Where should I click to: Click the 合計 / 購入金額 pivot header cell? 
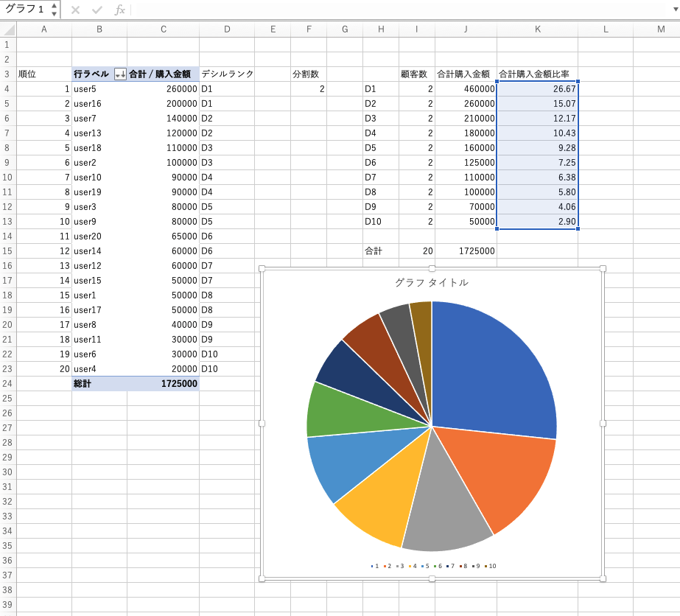(x=162, y=74)
